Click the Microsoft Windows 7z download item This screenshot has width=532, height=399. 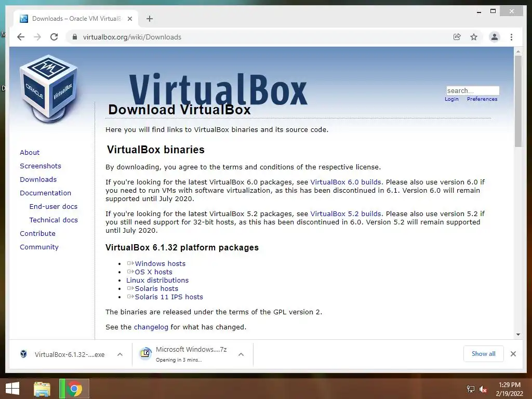pyautogui.click(x=184, y=354)
